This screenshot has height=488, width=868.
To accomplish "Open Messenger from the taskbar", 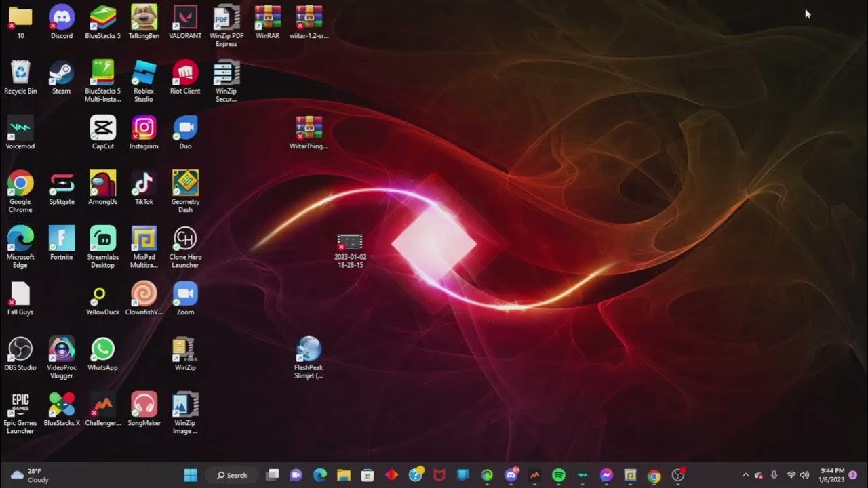I will click(x=606, y=475).
